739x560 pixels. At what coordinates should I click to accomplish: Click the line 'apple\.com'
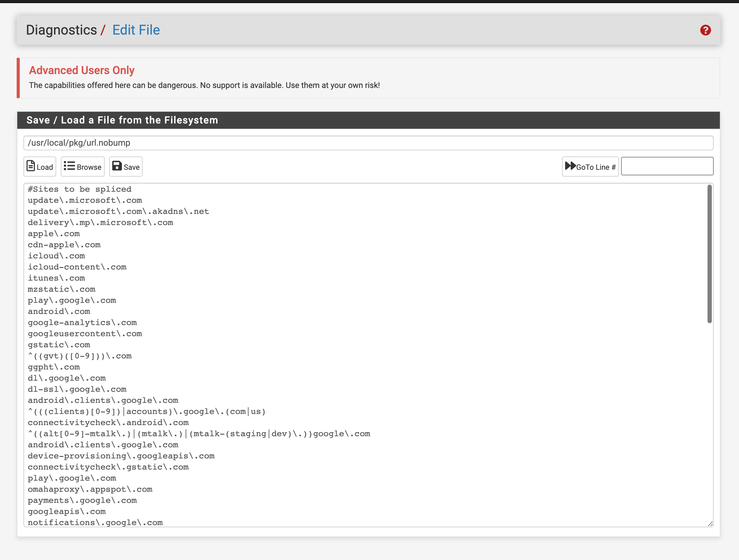coord(54,234)
